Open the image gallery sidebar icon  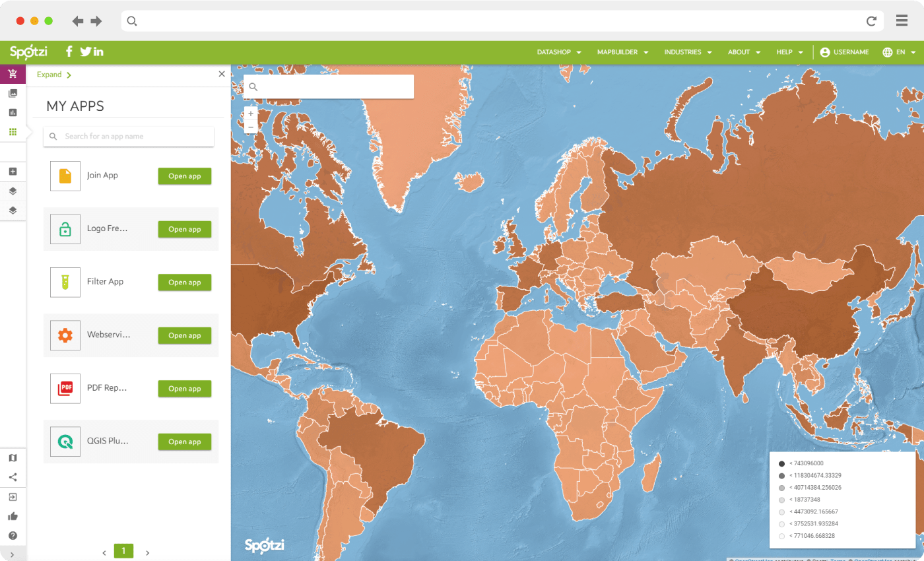tap(13, 93)
